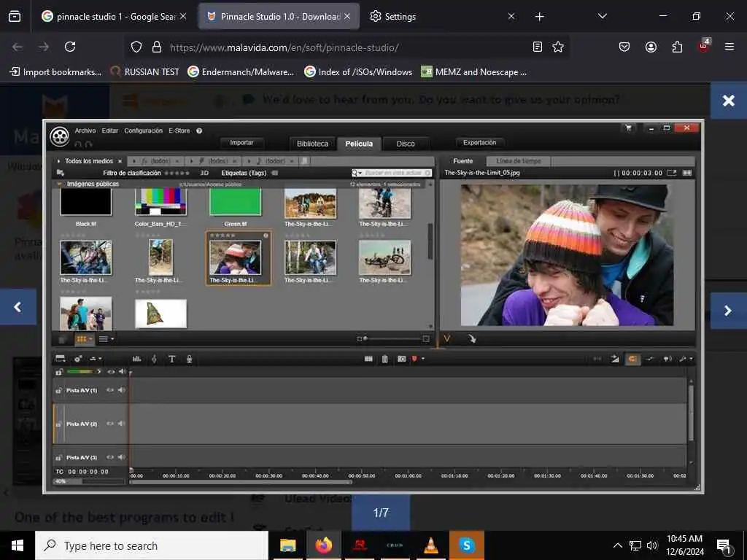Go to next screenshot with right arrow

pos(729,311)
